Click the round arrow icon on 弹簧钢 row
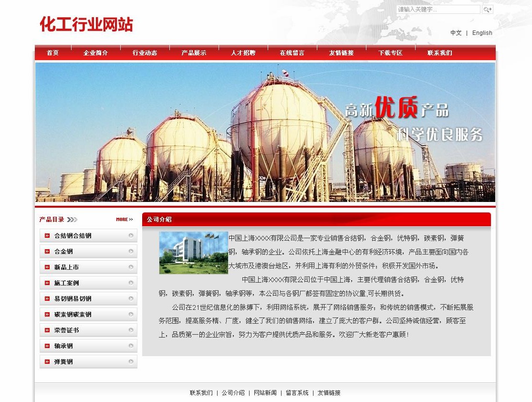 pyautogui.click(x=131, y=362)
